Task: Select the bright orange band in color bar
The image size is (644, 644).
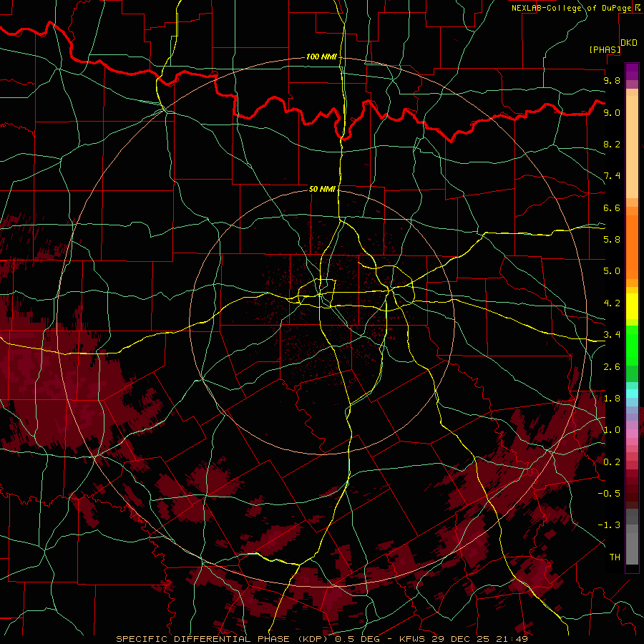Action: click(x=632, y=248)
